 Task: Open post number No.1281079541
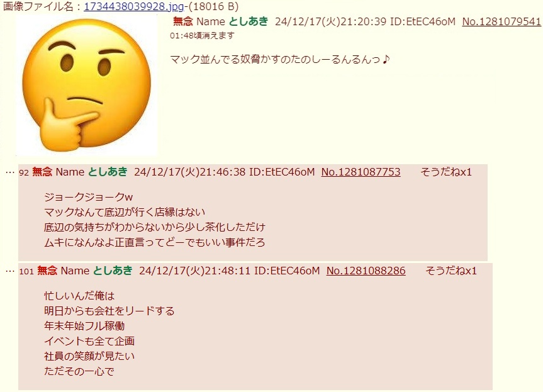click(x=501, y=21)
